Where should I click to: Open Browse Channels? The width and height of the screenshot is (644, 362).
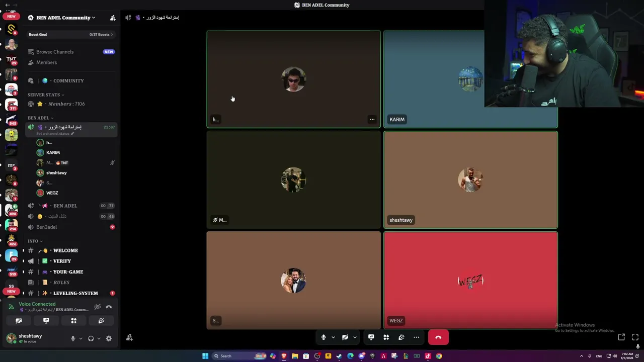coord(71,52)
